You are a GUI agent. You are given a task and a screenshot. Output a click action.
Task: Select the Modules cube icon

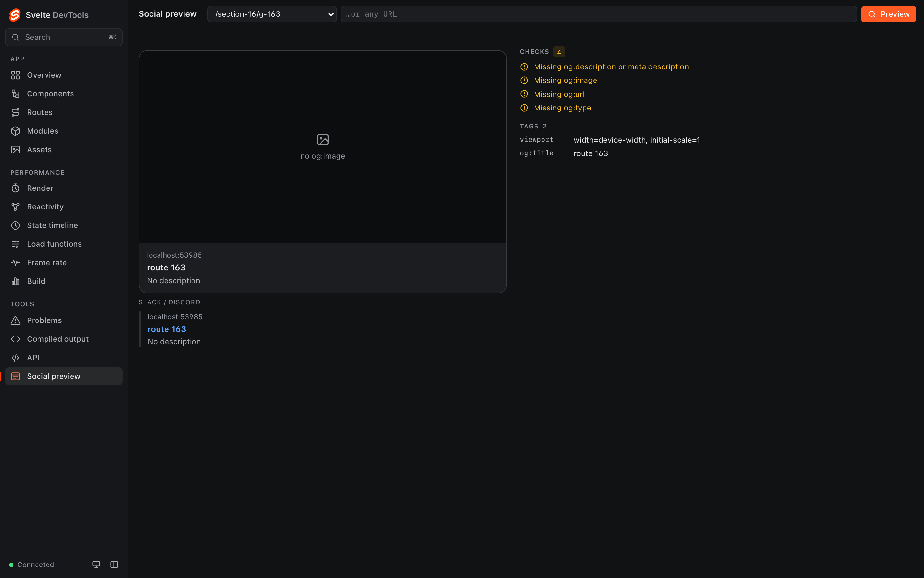coord(15,131)
